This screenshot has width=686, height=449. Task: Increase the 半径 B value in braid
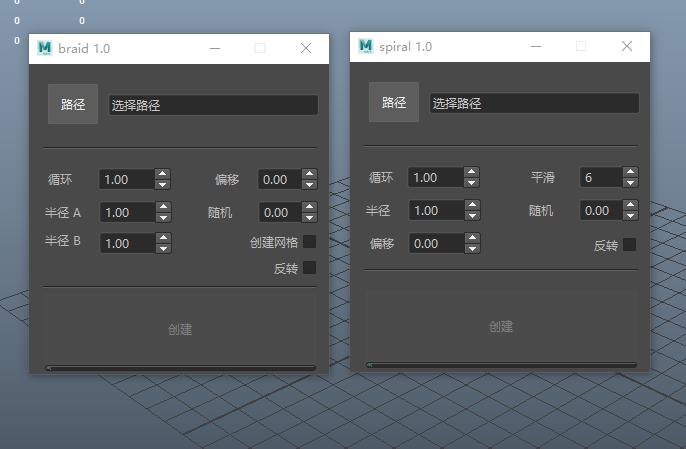coord(163,238)
